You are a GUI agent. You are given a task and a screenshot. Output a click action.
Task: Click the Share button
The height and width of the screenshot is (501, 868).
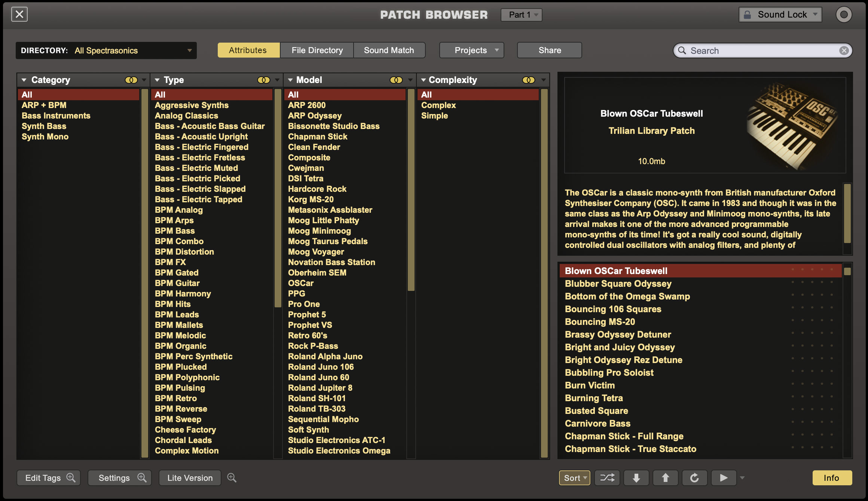(x=549, y=50)
